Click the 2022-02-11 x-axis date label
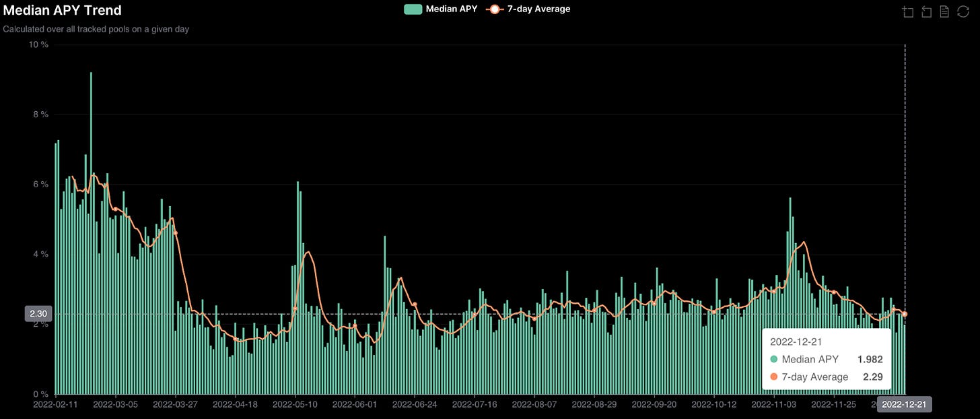 pos(55,405)
